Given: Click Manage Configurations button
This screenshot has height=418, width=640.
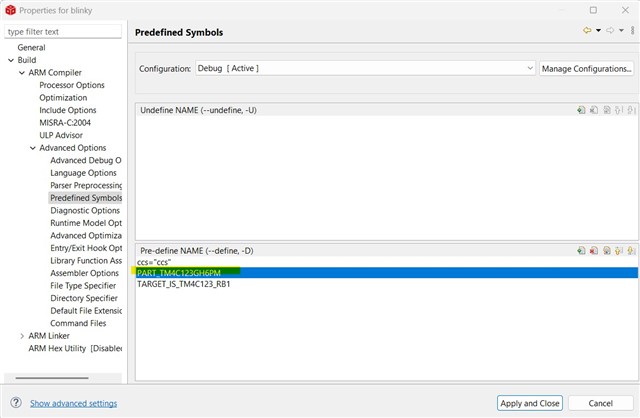Looking at the screenshot, I should [587, 69].
